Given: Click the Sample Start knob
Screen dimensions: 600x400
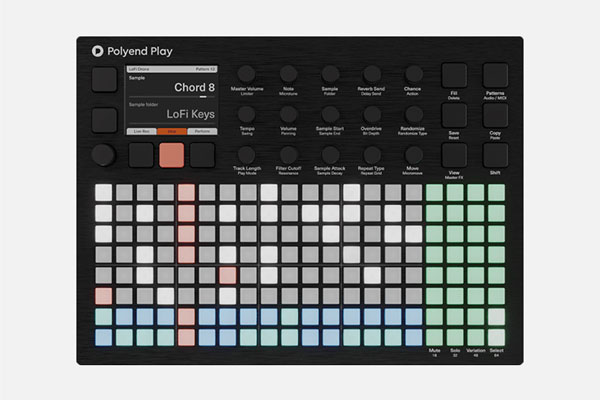Looking at the screenshot, I should (x=330, y=114).
